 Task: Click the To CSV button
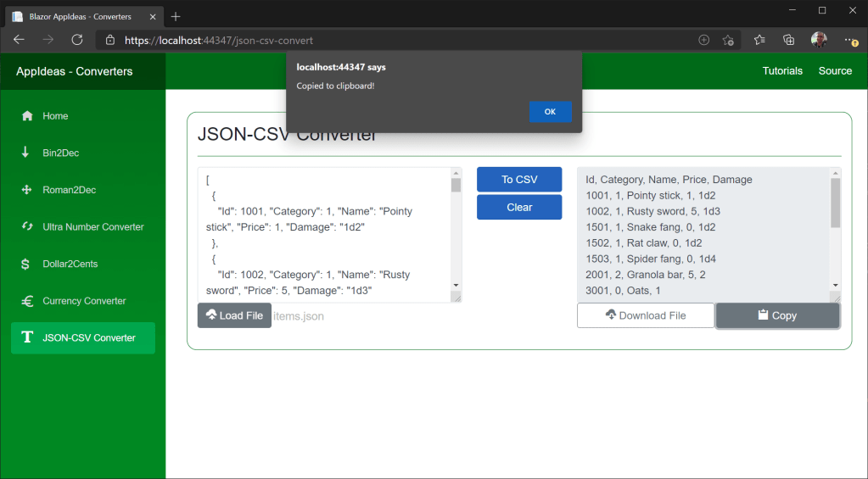[x=519, y=180]
